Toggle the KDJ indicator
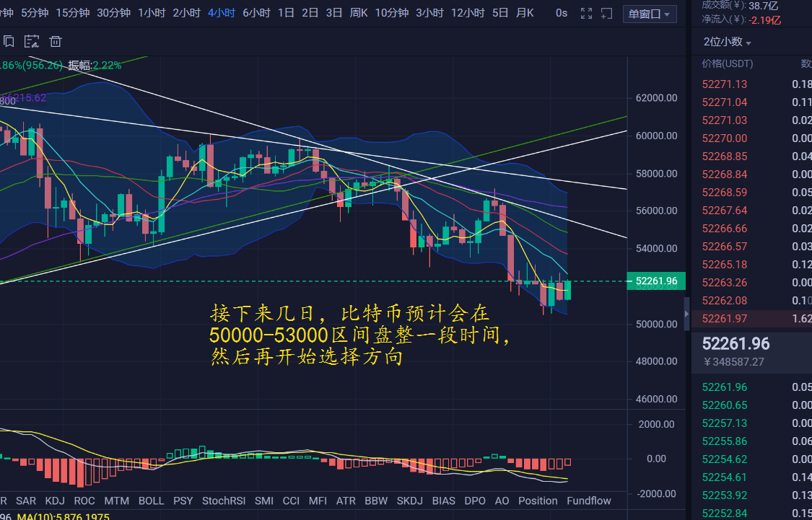The width and height of the screenshot is (812, 520). pos(55,501)
